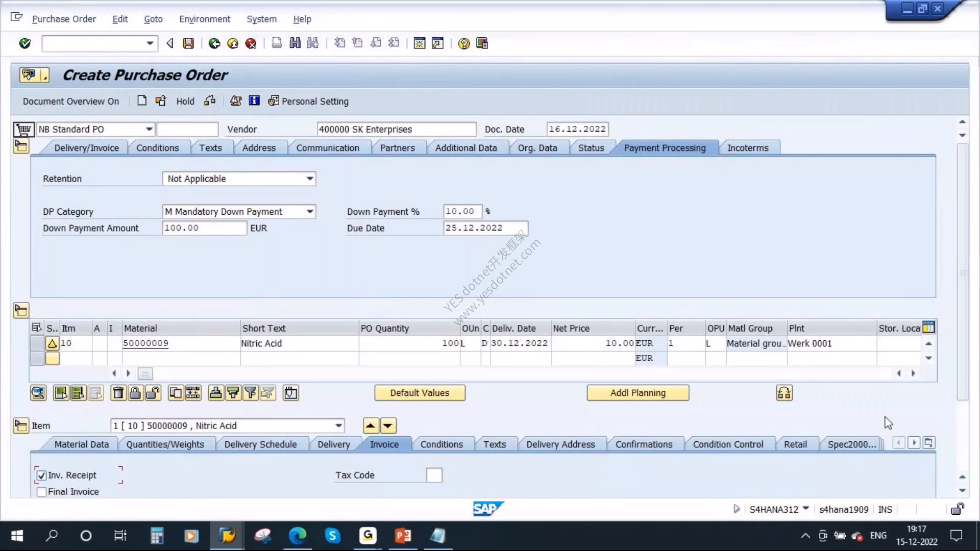
Task: Click the lock icon right of Addl Planning
Action: click(784, 393)
